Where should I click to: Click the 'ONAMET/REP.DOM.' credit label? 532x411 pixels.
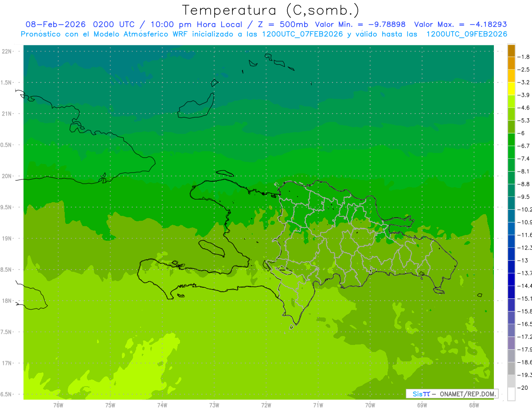[468, 394]
